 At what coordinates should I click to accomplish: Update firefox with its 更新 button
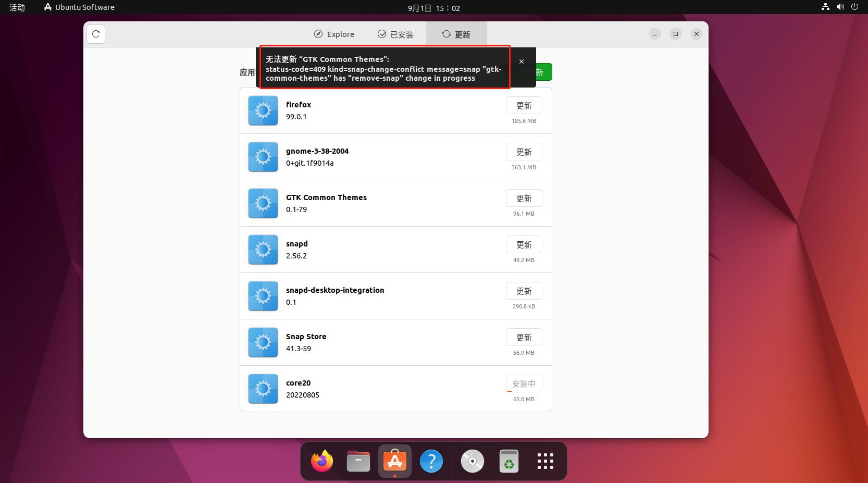coord(524,106)
